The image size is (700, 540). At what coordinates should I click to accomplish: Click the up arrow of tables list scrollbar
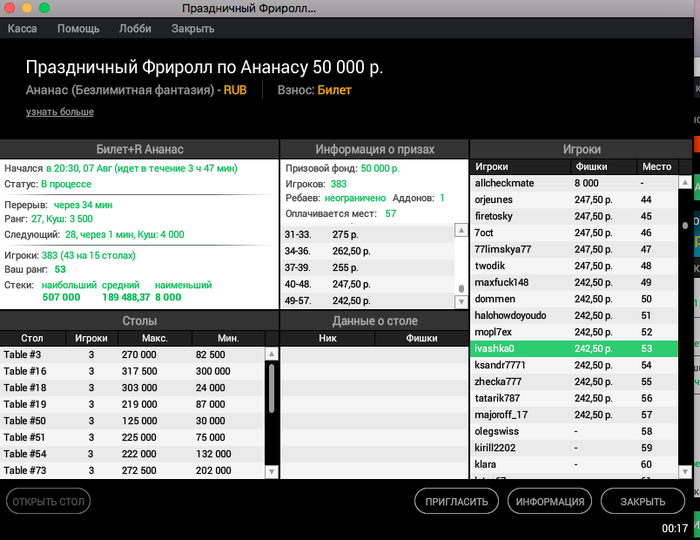point(271,354)
